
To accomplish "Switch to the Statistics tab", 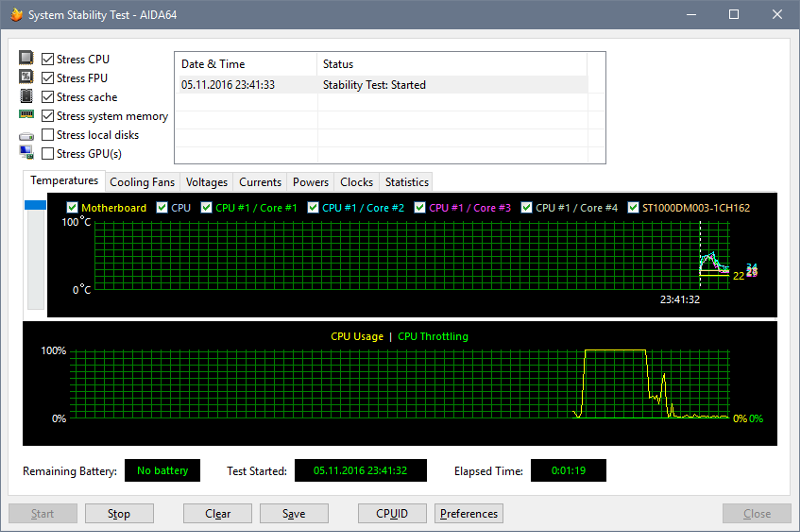I will [x=407, y=182].
